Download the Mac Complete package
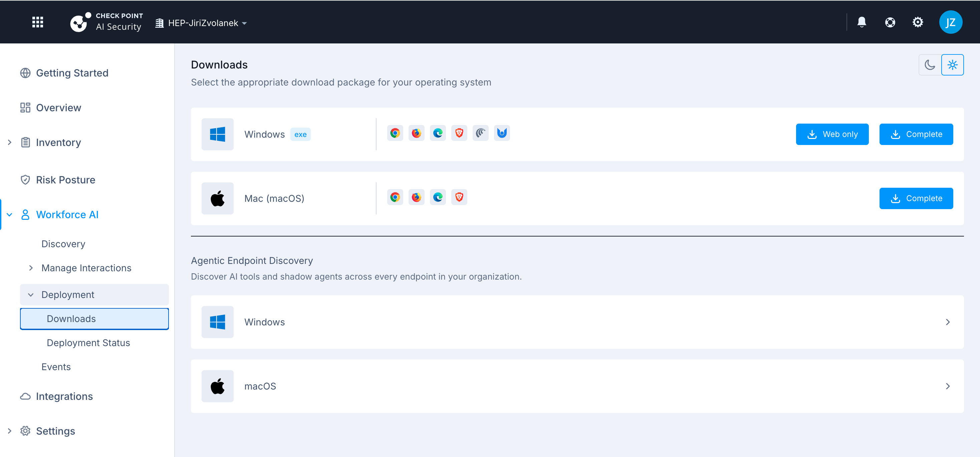The width and height of the screenshot is (980, 457). click(x=916, y=198)
